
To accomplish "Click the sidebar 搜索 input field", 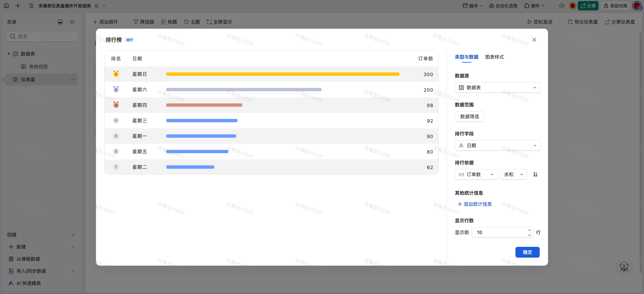I will pos(42,36).
